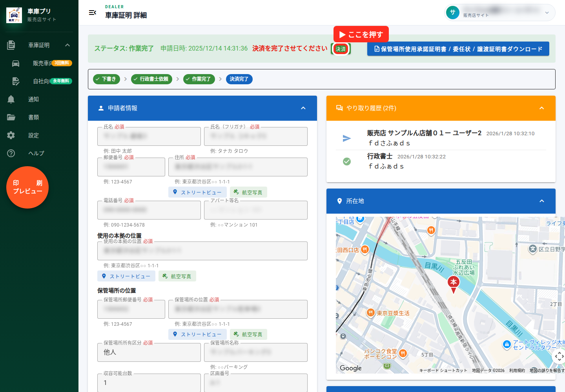Image resolution: width=565 pixels, height=392 pixels.
Task: Click the green 決済 button
Action: (341, 49)
